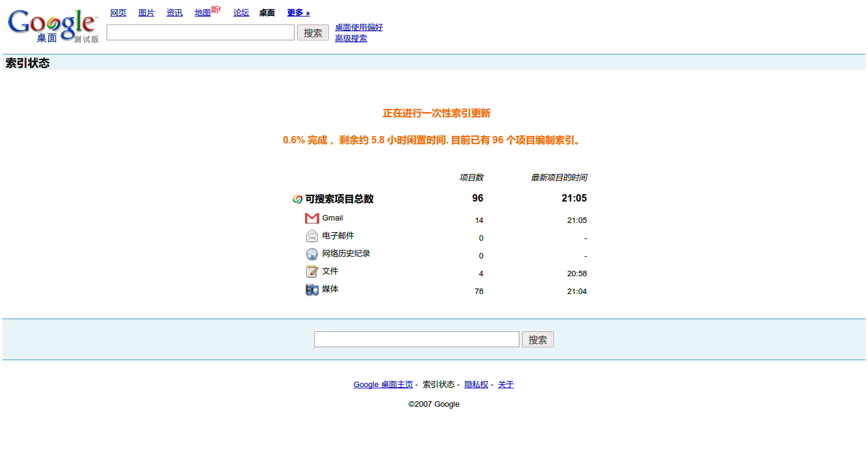Click the ©2007 Google footer text
The height and width of the screenshot is (468, 868).
click(x=434, y=404)
